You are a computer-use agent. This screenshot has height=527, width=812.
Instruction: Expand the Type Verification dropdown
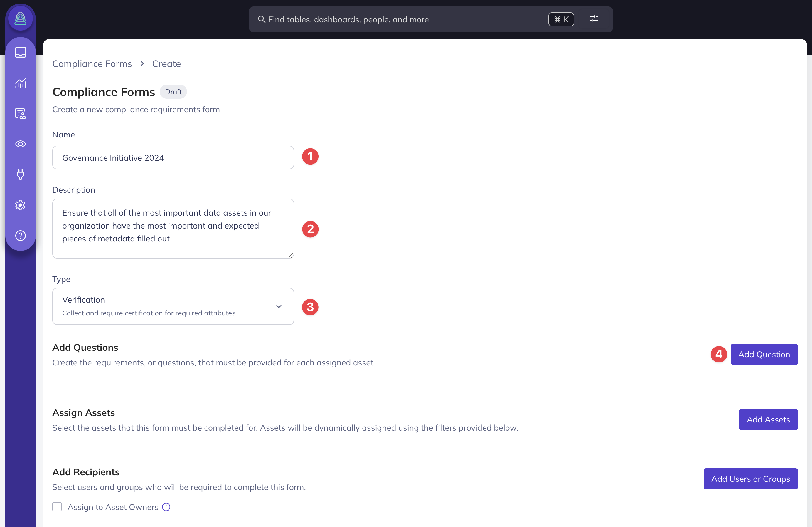coord(164,306)
